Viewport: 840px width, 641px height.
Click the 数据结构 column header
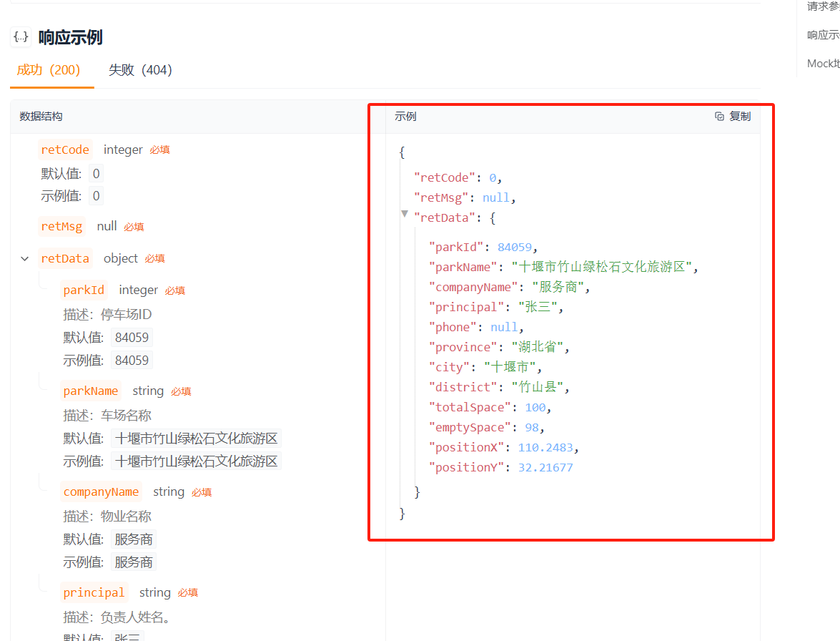(x=41, y=116)
